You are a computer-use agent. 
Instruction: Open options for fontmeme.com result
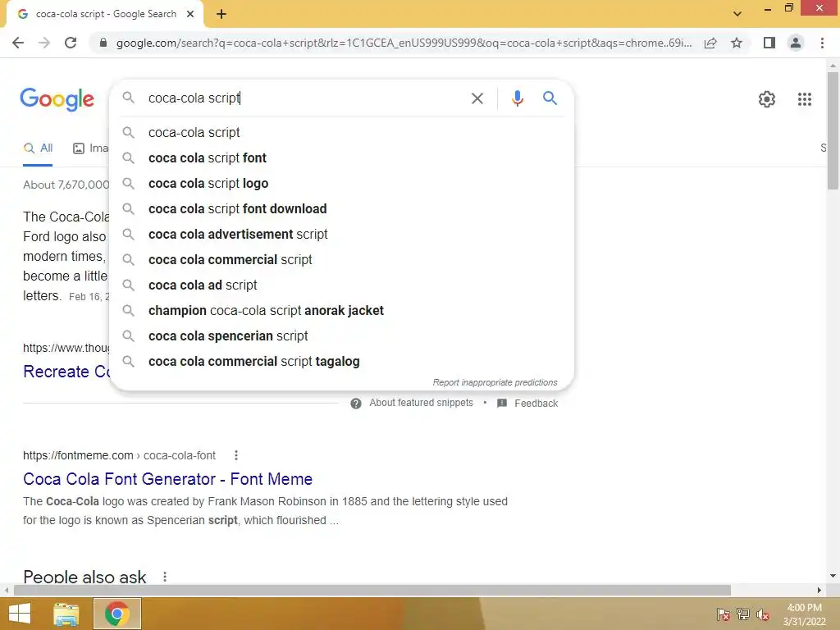pos(236,455)
